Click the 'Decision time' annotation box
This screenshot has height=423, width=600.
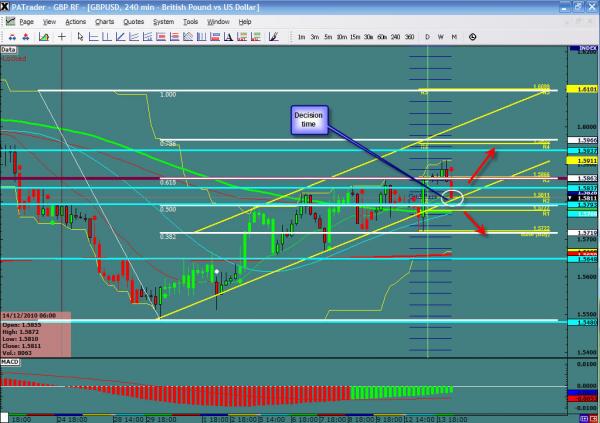(308, 120)
